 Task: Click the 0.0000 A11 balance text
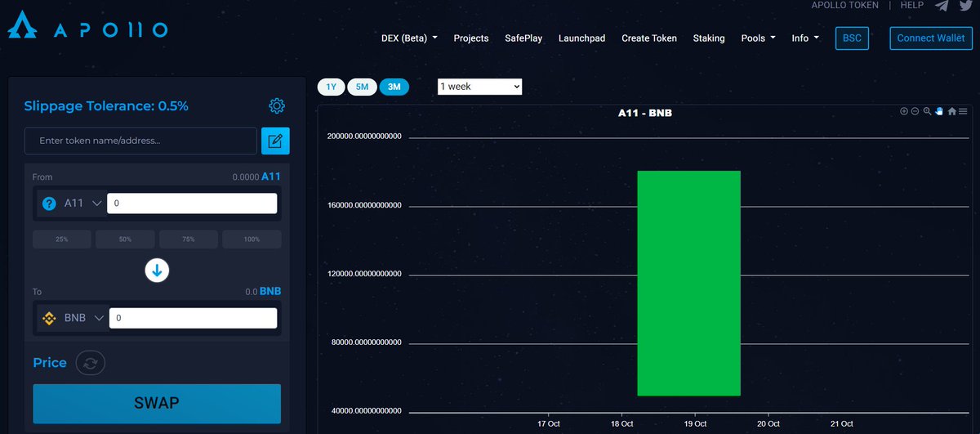(256, 177)
